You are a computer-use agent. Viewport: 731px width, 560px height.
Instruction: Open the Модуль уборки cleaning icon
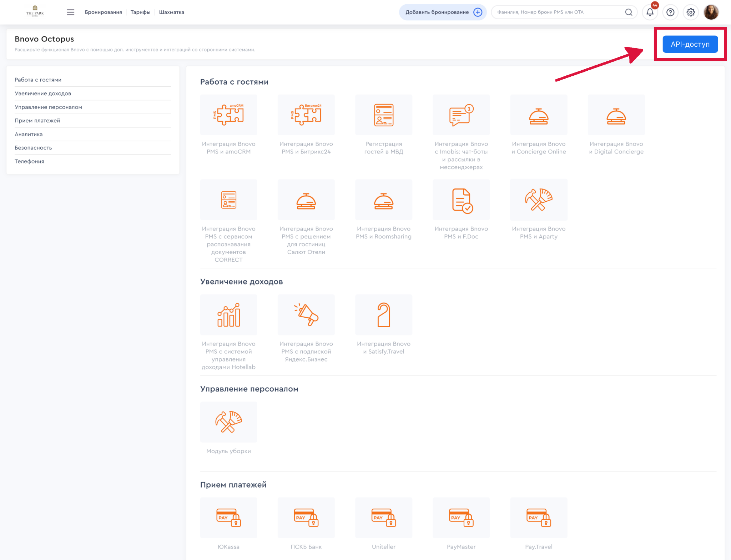click(x=228, y=422)
